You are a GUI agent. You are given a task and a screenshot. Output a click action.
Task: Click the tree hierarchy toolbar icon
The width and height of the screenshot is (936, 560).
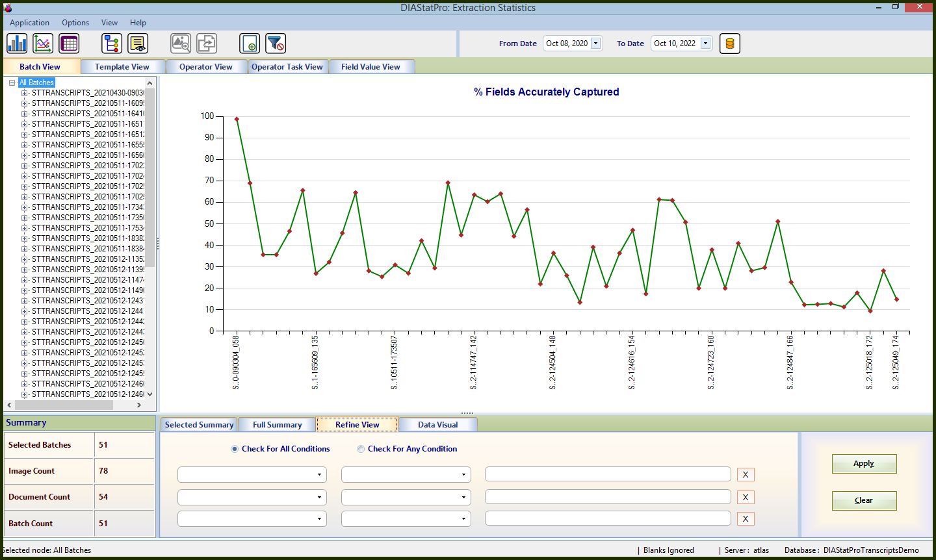112,44
